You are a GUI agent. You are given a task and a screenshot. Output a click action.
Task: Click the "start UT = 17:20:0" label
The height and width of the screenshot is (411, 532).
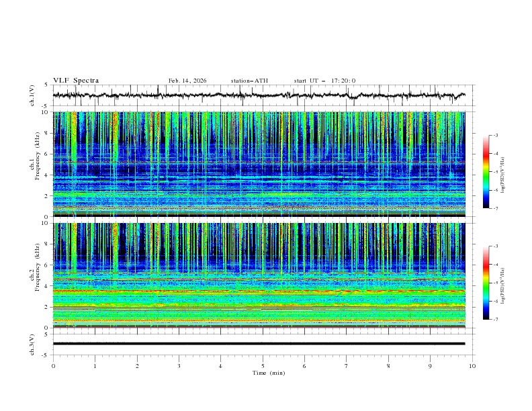pyautogui.click(x=324, y=81)
